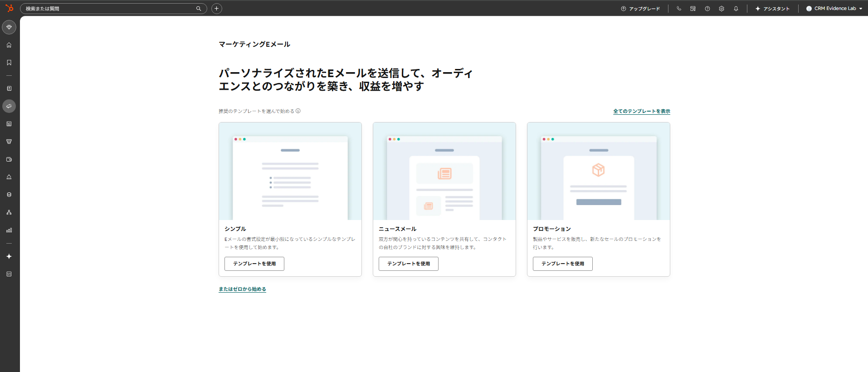
Task: Use template button on プロモーション card
Action: [x=563, y=264]
